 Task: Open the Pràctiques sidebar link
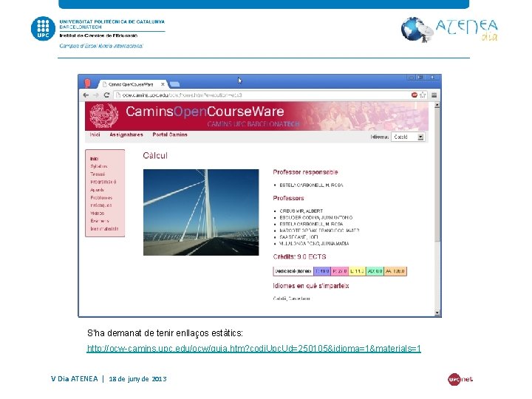point(100,205)
